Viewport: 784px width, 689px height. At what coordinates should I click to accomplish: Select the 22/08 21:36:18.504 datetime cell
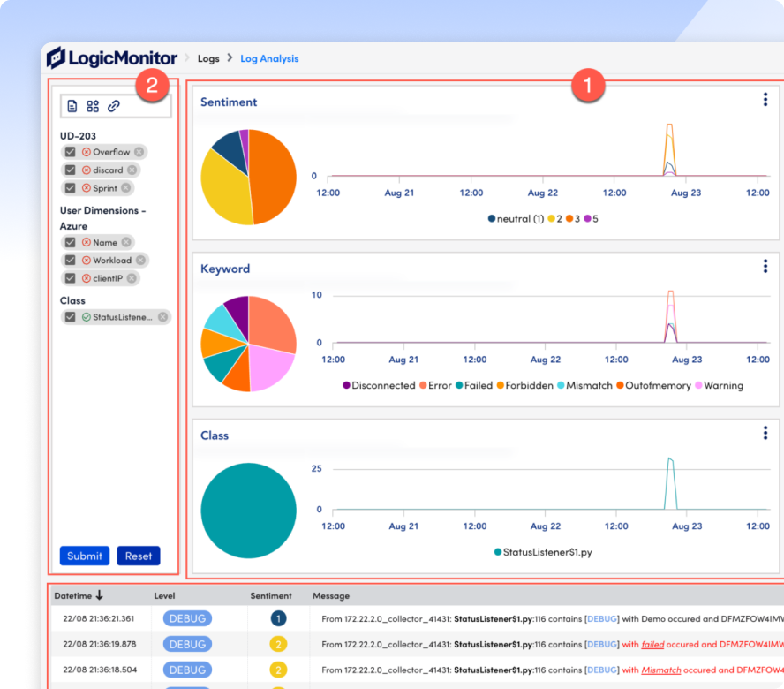pos(100,670)
